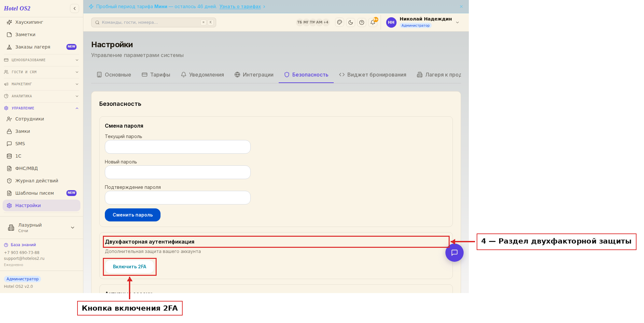
Task: Open SMS section in sidebar
Action: (41, 144)
